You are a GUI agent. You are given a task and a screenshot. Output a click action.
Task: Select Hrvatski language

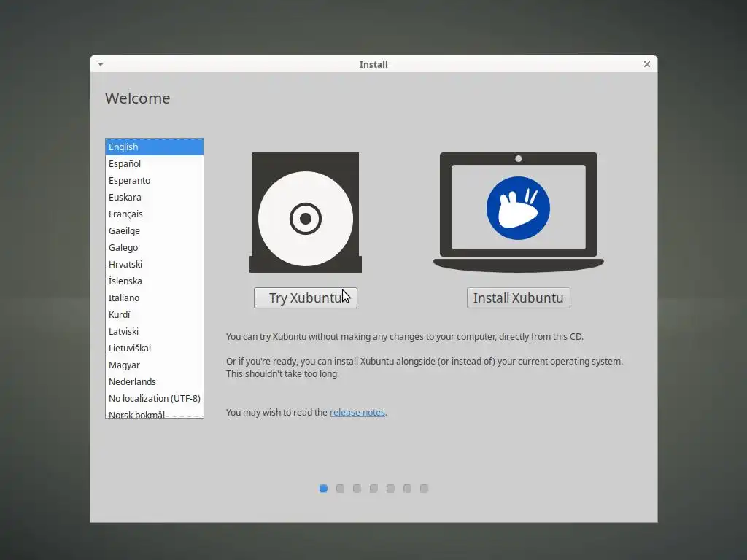[x=155, y=264]
